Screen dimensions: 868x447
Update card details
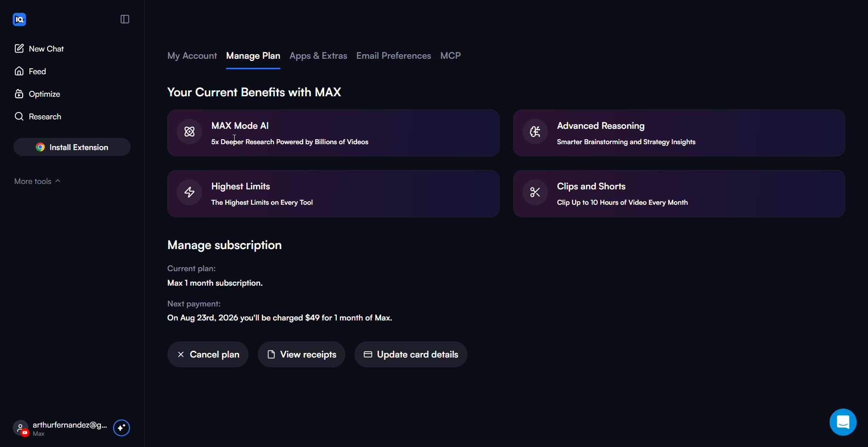tap(411, 354)
